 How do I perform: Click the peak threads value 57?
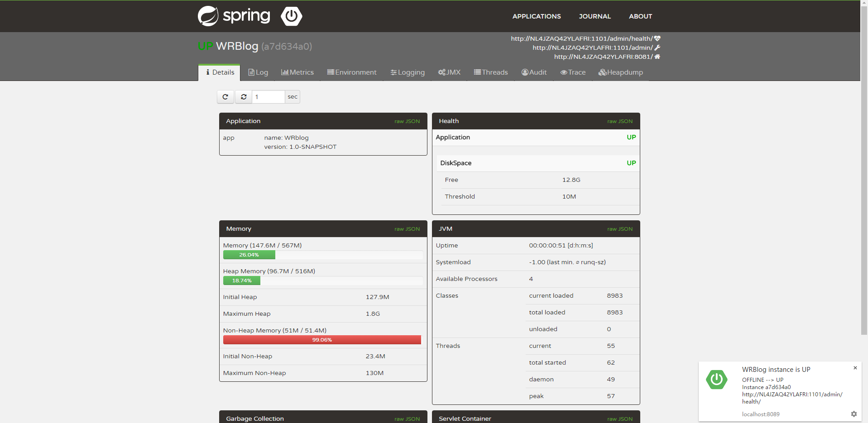point(611,396)
